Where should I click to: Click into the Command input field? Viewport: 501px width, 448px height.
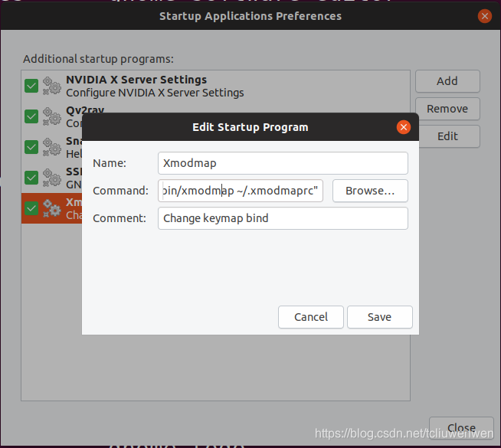coord(241,191)
